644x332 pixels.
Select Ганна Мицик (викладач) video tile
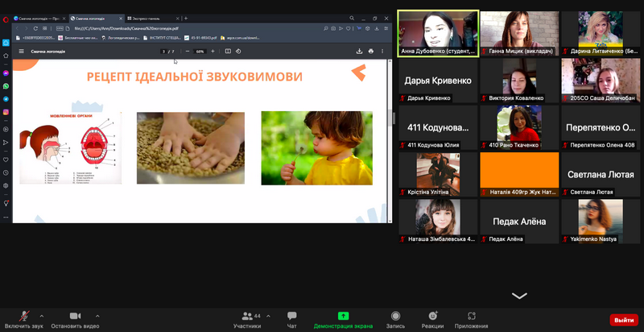click(519, 33)
